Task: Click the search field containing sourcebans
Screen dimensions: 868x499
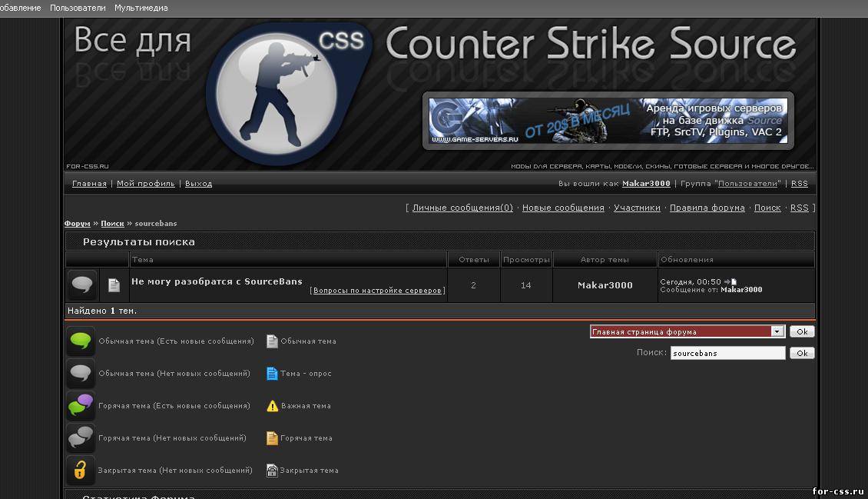Action: point(727,353)
